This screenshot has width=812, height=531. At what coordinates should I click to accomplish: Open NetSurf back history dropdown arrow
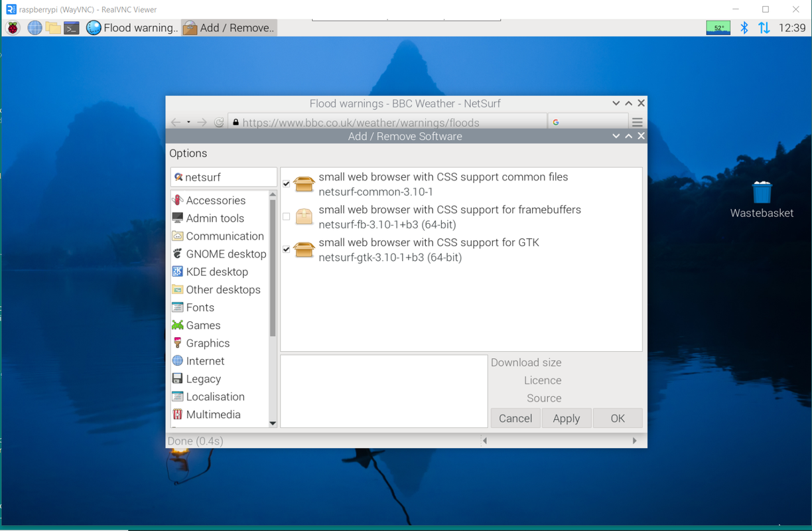188,122
